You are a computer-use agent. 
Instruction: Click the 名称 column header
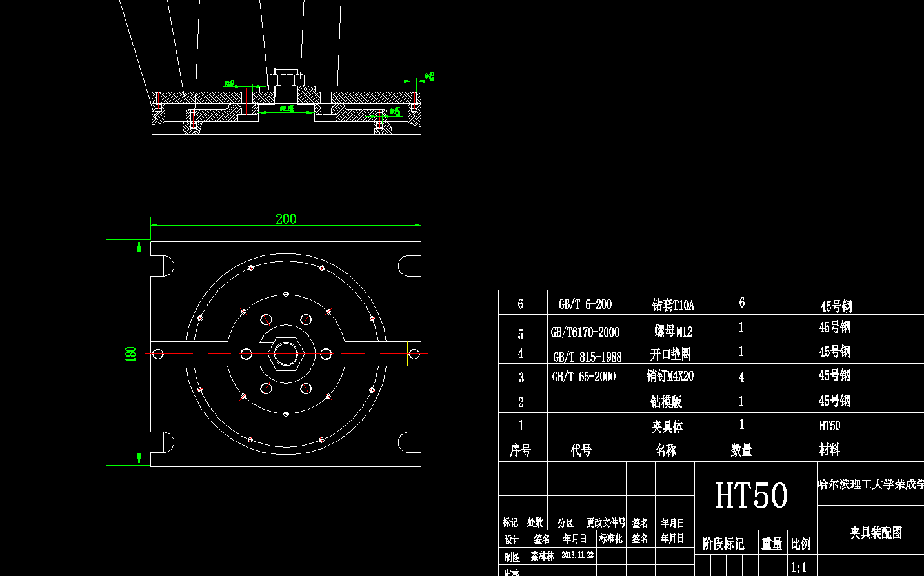(x=666, y=450)
